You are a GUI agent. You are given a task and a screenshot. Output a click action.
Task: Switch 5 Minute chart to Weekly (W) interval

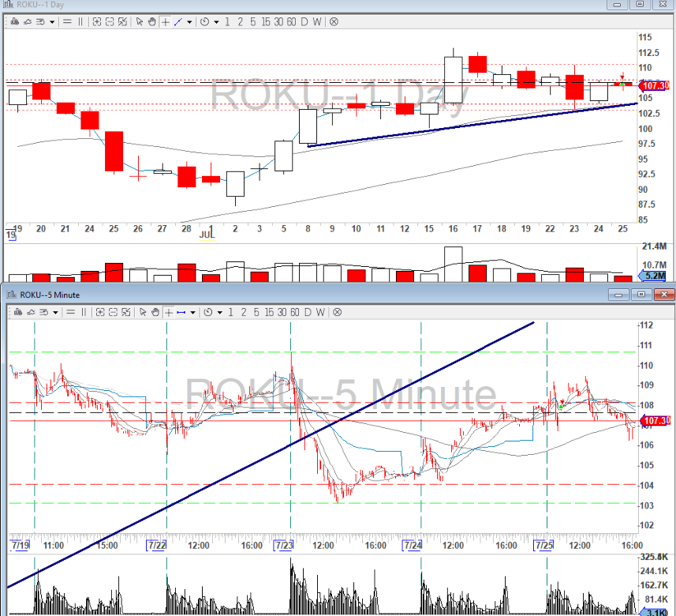click(320, 312)
